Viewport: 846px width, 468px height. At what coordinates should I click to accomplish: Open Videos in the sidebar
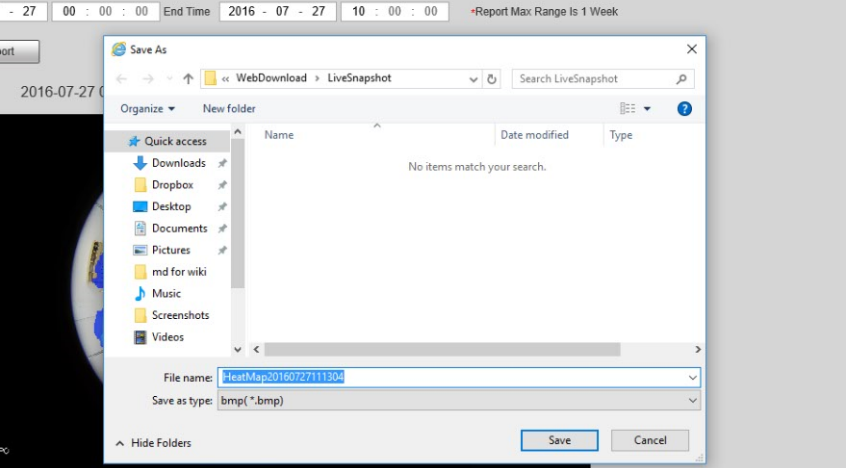click(x=168, y=337)
